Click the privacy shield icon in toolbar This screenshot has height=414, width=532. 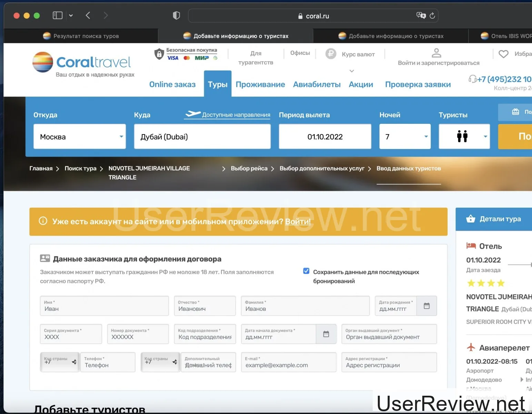coord(176,16)
